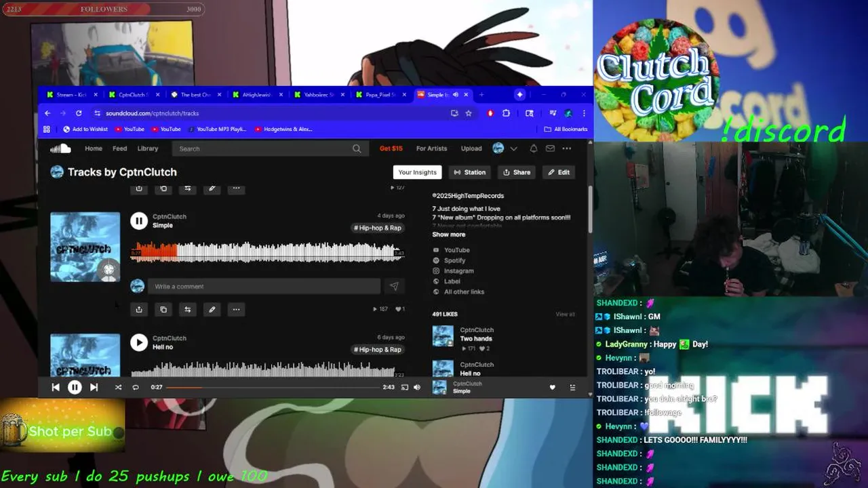Open the next-up queue icon

tap(572, 387)
